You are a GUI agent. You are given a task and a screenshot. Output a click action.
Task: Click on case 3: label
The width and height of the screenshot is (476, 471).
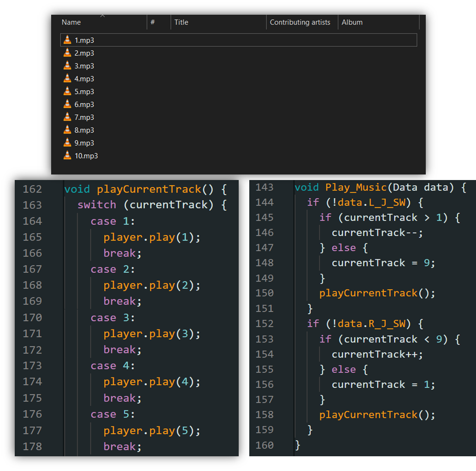(112, 318)
